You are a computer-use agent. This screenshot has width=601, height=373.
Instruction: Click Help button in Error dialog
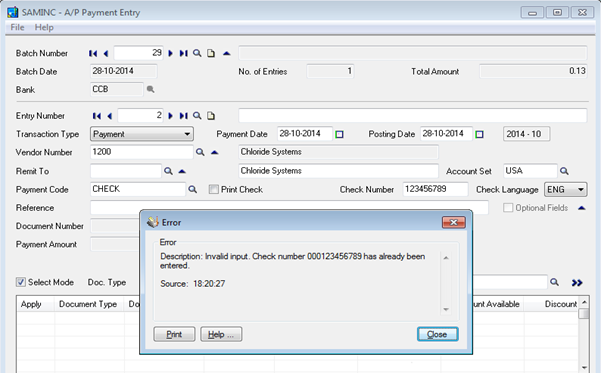(x=221, y=334)
